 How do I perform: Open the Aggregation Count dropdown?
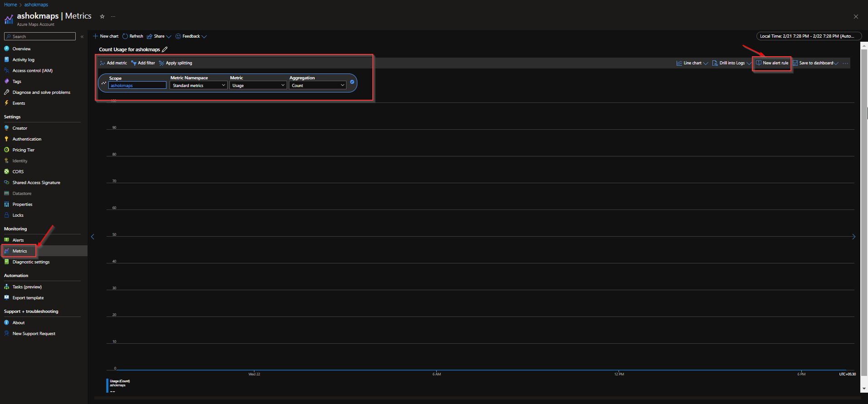tap(317, 85)
